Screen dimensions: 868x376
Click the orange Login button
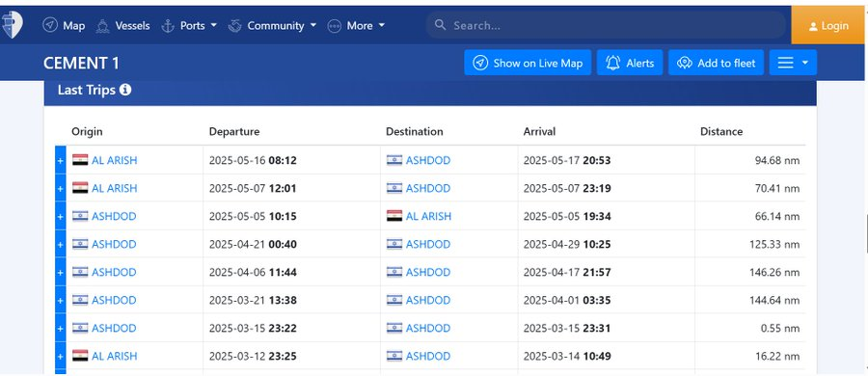[x=828, y=25]
